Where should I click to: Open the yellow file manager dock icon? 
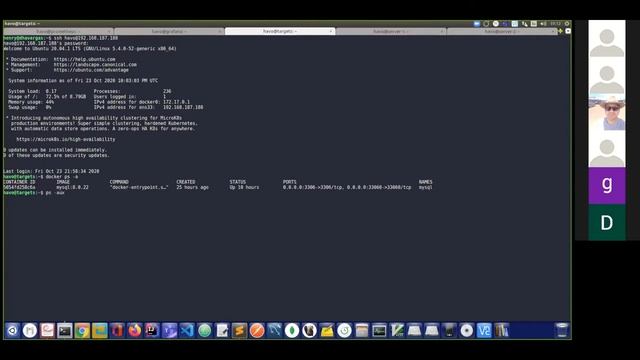point(100,331)
